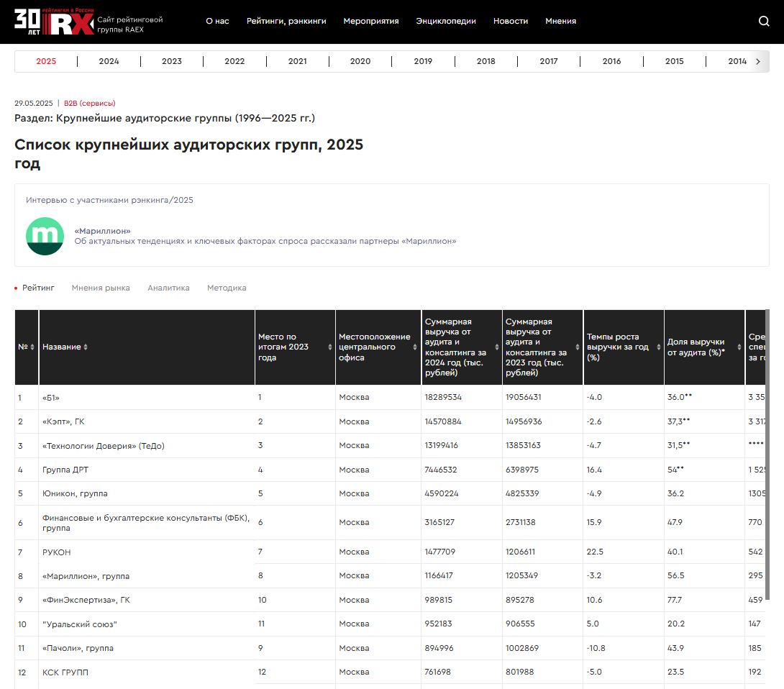Open the B2B (сервисы) category link
784x689 pixels.
point(89,103)
